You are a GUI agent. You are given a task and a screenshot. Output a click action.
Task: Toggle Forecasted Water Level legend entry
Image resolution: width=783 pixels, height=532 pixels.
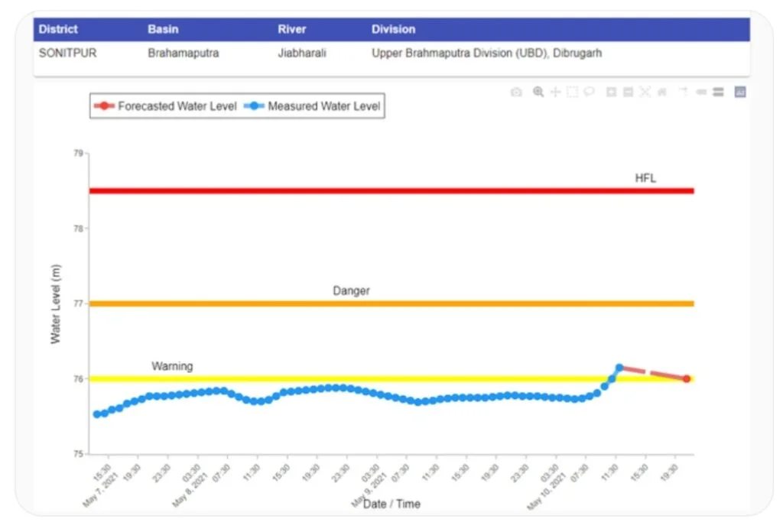tap(165, 105)
